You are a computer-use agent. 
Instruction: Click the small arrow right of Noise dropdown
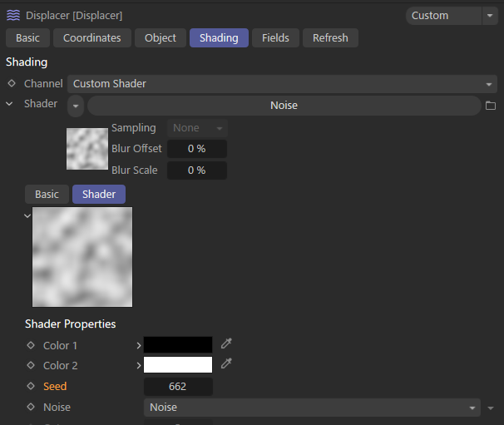[491, 408]
